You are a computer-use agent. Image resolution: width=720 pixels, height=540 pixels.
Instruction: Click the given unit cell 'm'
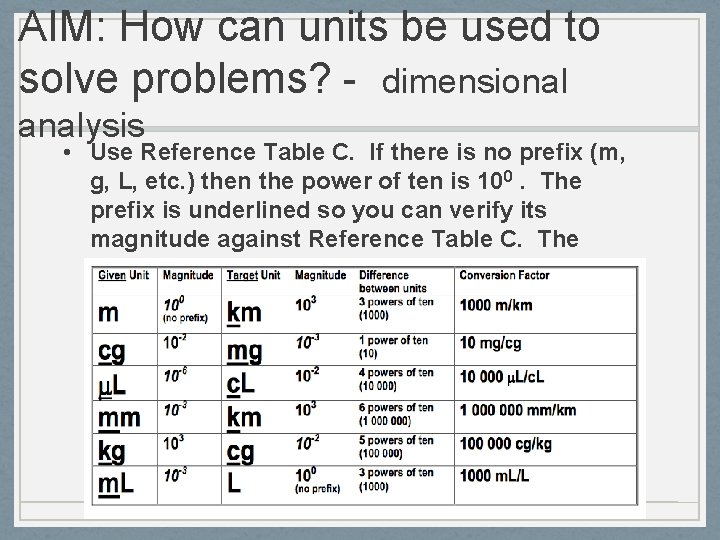tap(108, 313)
